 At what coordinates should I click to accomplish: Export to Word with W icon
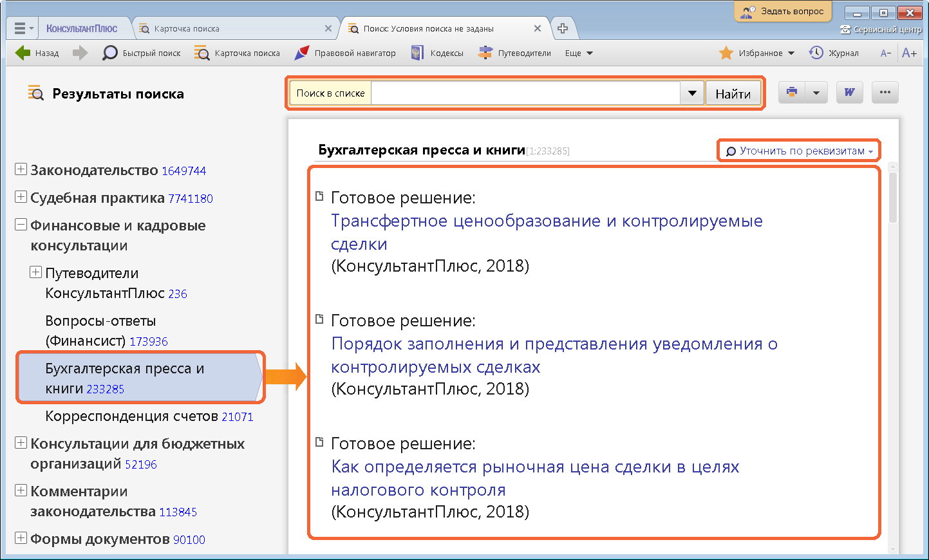[849, 93]
